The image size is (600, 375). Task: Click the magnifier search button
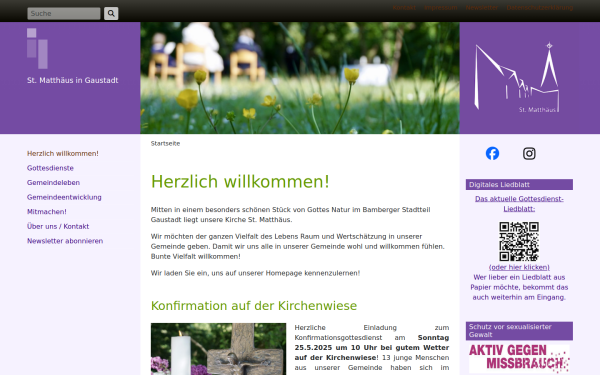pos(111,13)
